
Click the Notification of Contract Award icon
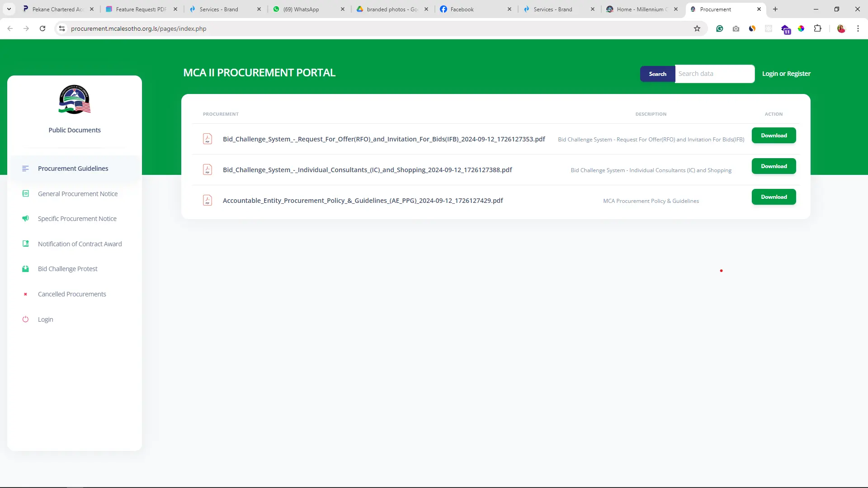click(26, 244)
